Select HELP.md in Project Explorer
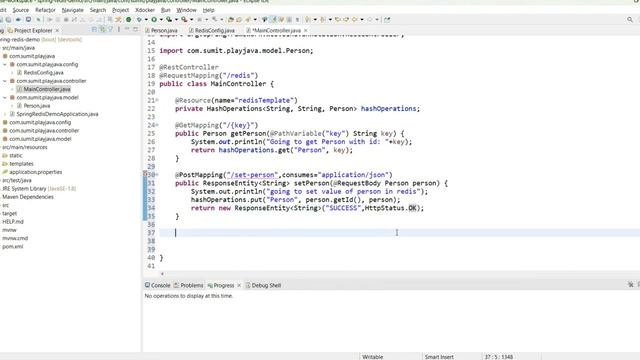Image resolution: width=640 pixels, height=360 pixels. click(13, 222)
